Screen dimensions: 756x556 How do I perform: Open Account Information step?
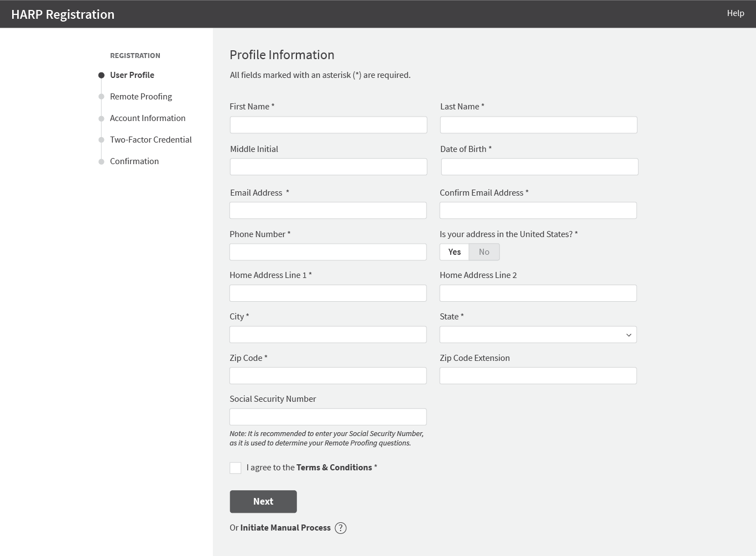point(148,118)
